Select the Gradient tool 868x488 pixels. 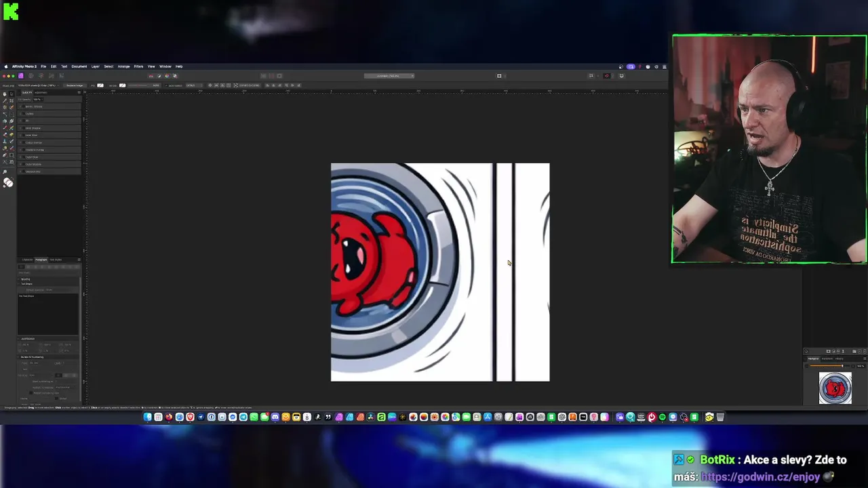12,121
